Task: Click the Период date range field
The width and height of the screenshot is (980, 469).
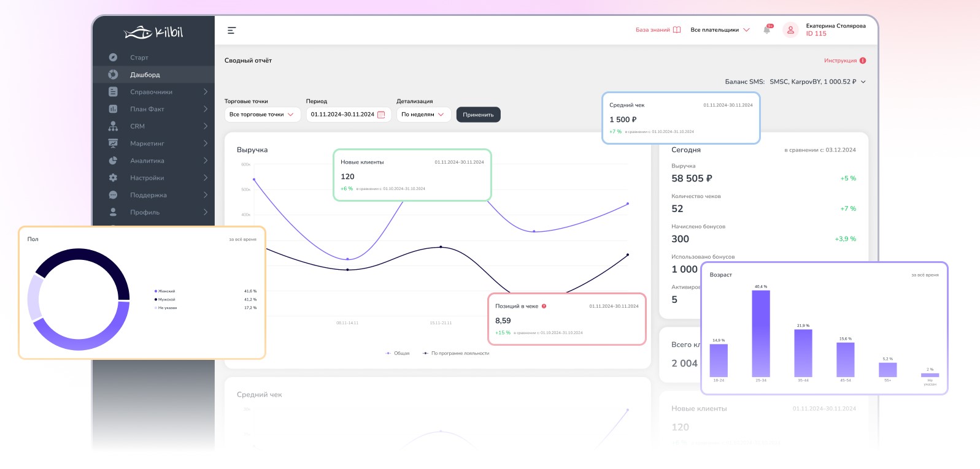Action: [x=342, y=115]
